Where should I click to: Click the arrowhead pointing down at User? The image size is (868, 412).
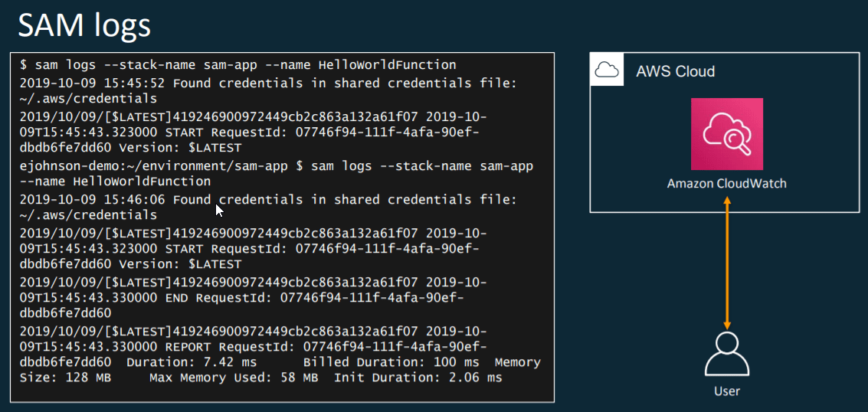(x=726, y=326)
